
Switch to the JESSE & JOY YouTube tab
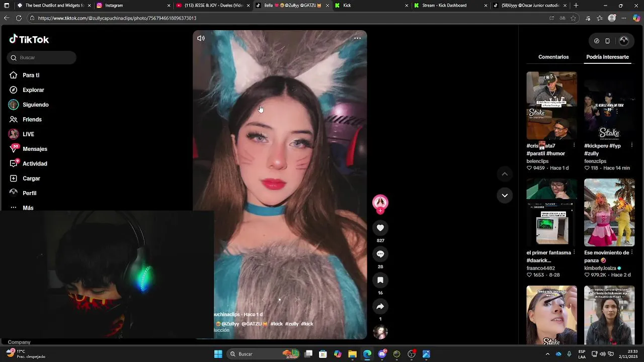[x=213, y=6]
